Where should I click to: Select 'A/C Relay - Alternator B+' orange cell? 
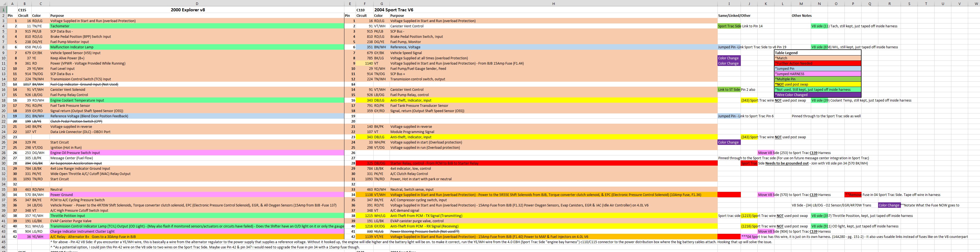pos(197,237)
